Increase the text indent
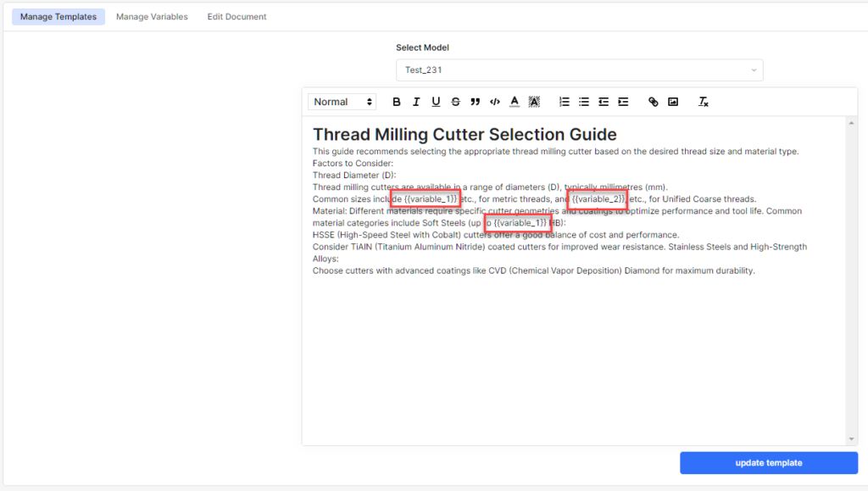The image size is (868, 491). click(623, 101)
